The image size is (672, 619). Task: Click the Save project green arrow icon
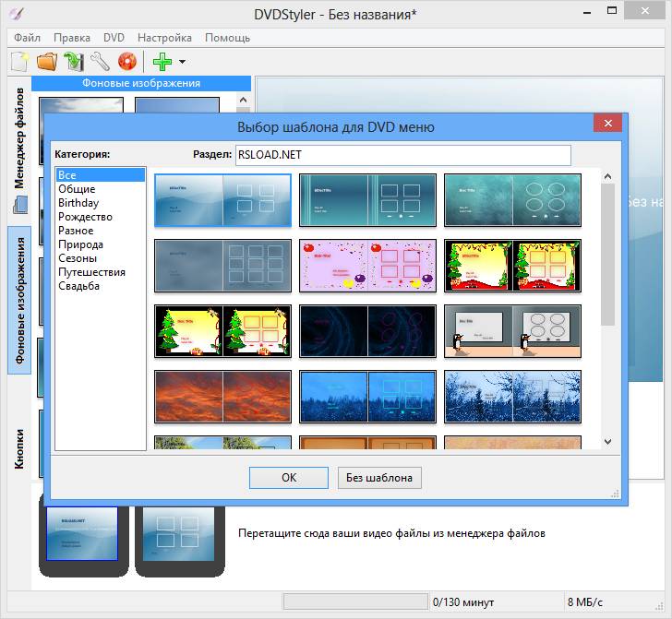[x=74, y=62]
